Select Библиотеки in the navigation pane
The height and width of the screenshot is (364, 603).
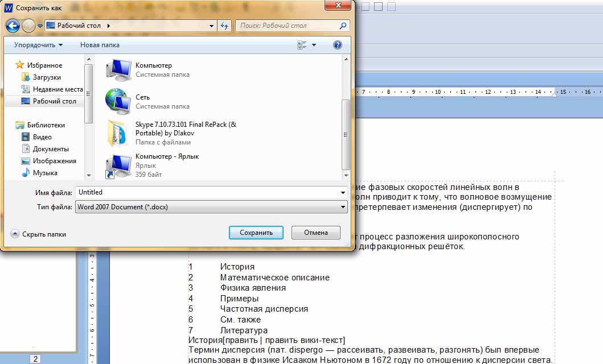[46, 125]
